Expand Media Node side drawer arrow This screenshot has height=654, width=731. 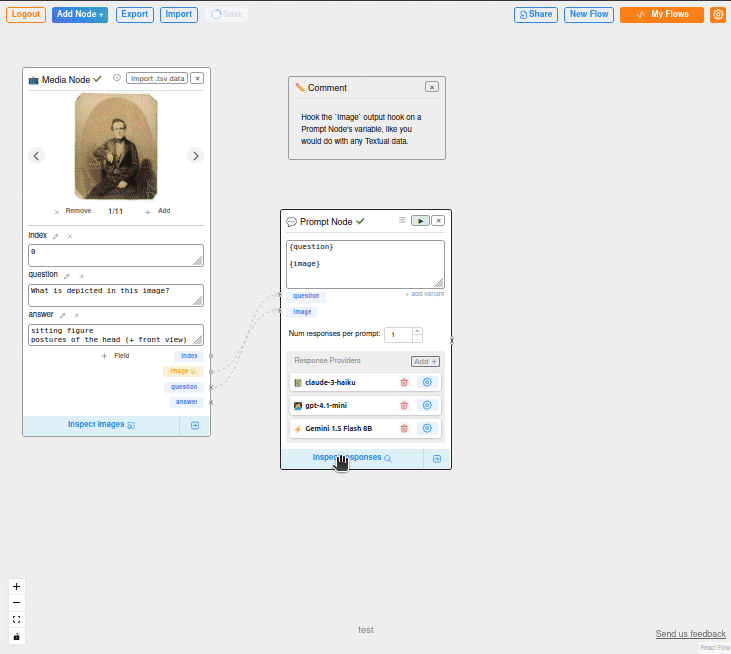tap(195, 425)
